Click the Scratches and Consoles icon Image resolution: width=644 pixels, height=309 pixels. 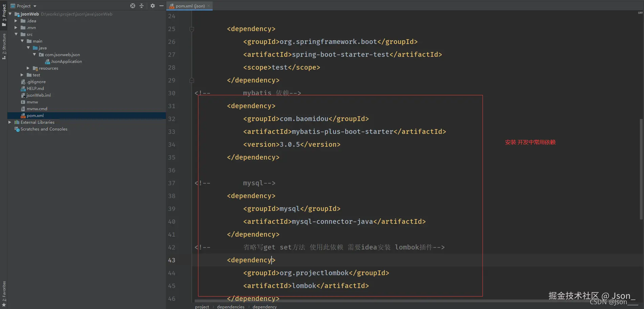coord(17,129)
